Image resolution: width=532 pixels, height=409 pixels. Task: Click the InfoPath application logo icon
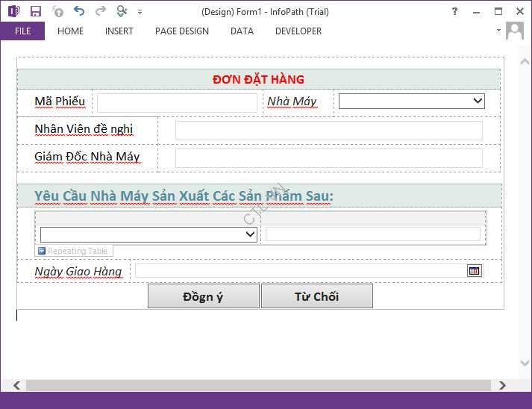tap(13, 11)
